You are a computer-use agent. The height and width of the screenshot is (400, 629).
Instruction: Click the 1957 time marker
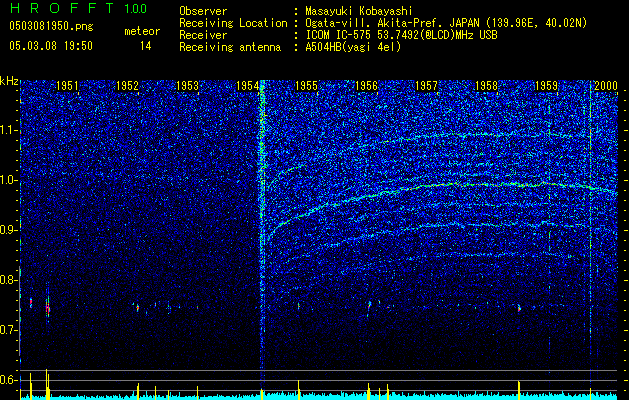click(x=426, y=86)
